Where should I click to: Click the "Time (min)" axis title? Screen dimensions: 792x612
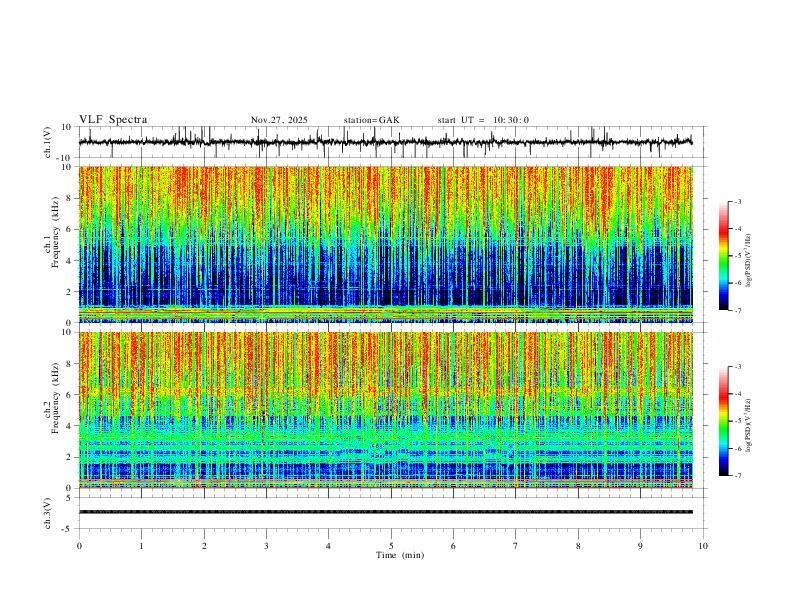point(400,555)
